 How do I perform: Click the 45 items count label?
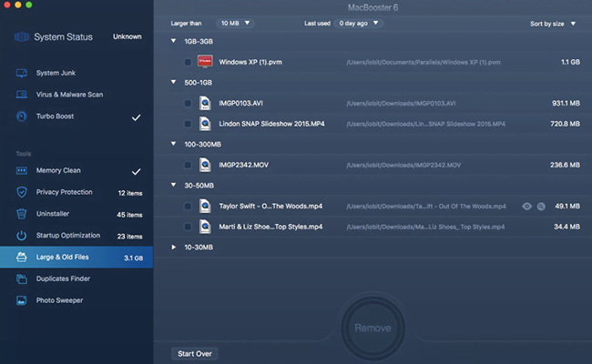129,215
